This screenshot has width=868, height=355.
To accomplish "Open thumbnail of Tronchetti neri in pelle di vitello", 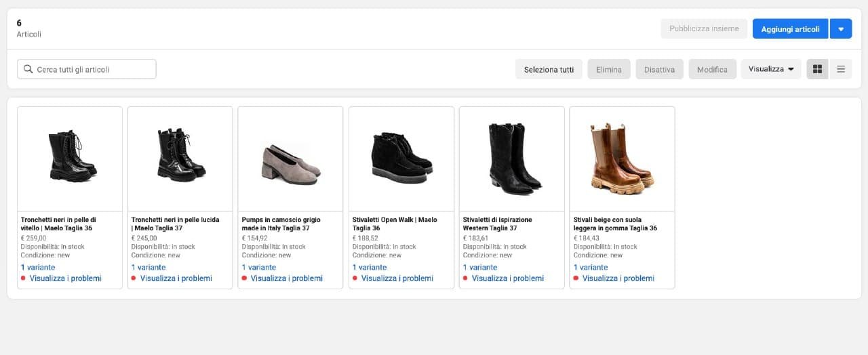I will 70,159.
